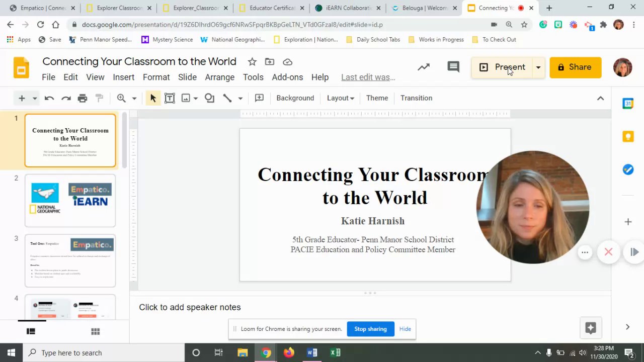
Task: Select the Shape tool icon
Action: coord(209,98)
